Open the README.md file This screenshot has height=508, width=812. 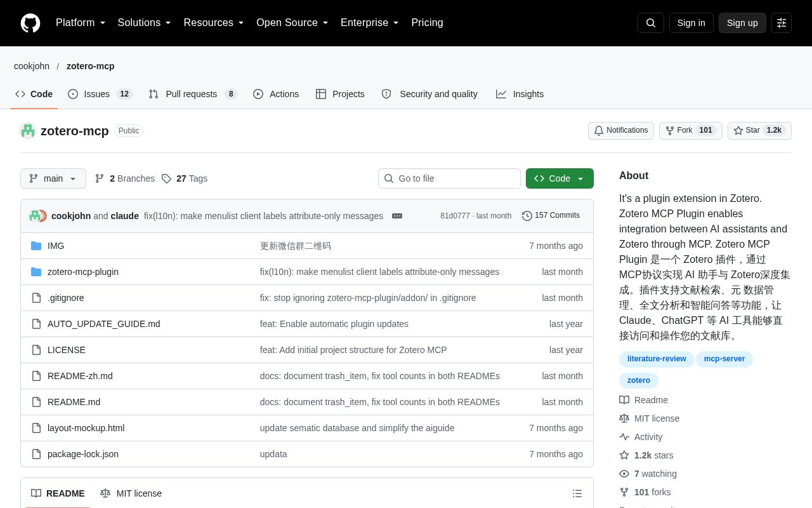click(x=74, y=402)
